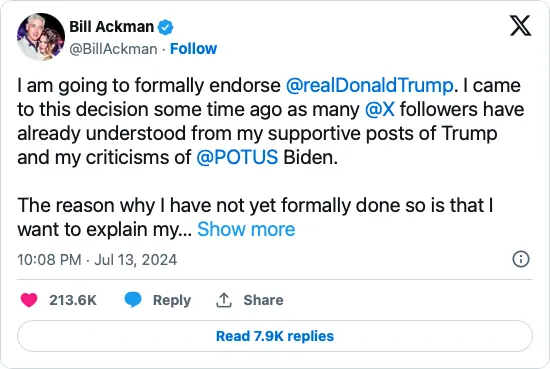Click the Share text label
This screenshot has height=369, width=550.
(x=263, y=300)
